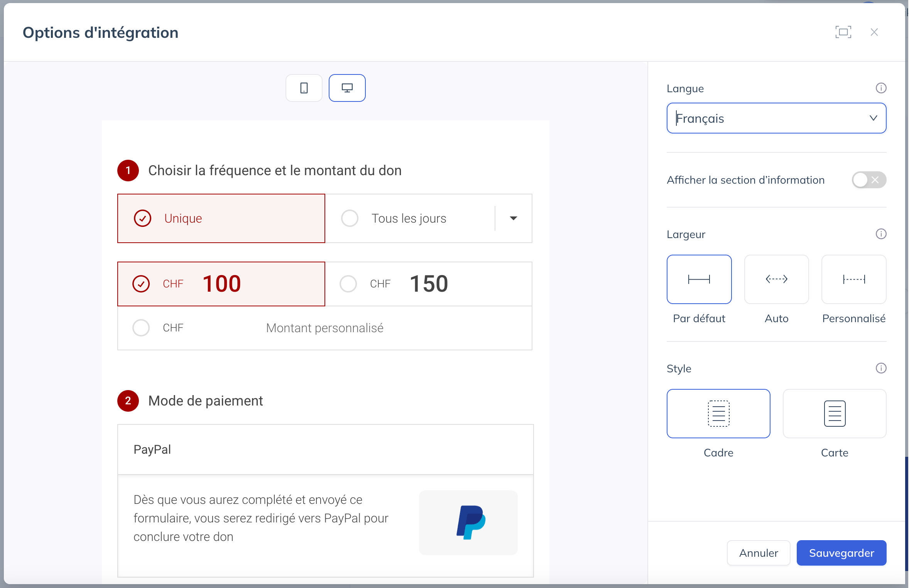The width and height of the screenshot is (909, 588).
Task: Click the Personnalisé label
Action: (x=854, y=318)
